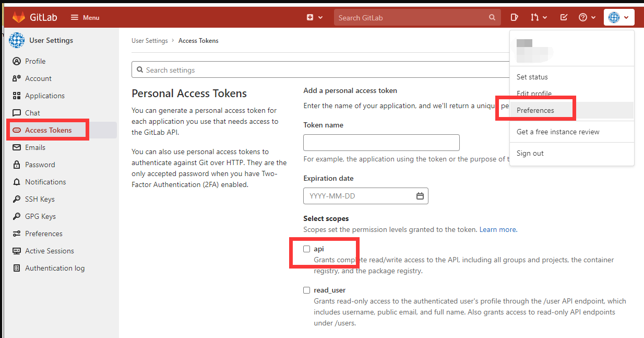Open the To-Do list icon

click(564, 17)
